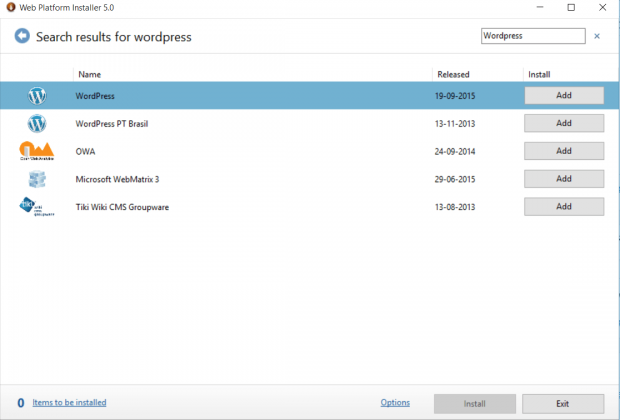Select the Tiki Wiki CMS Groupware name
The height and width of the screenshot is (420, 620).
tap(122, 207)
